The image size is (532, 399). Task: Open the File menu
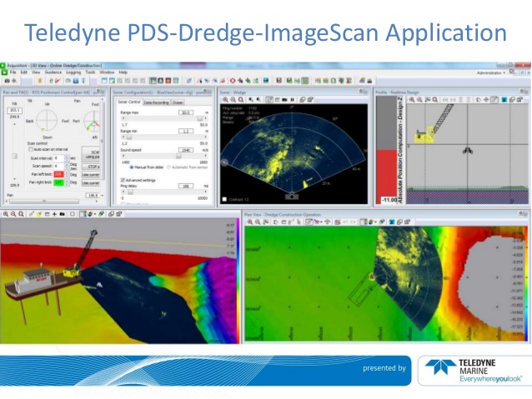[x=13, y=72]
